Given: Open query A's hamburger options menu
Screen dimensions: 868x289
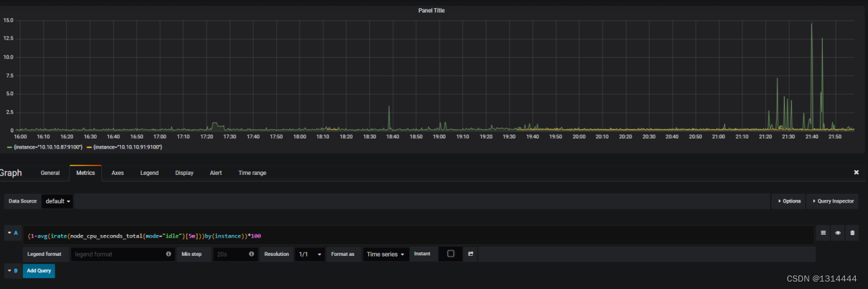Looking at the screenshot, I should (x=823, y=233).
